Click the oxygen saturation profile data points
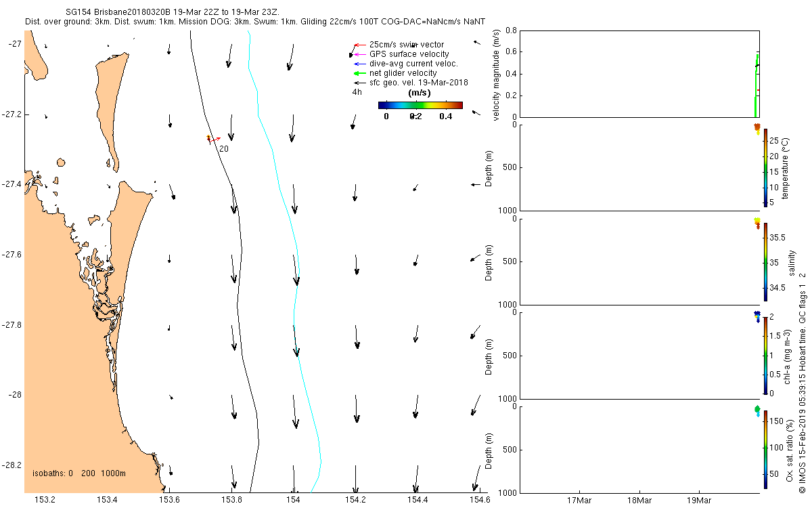Screen dimensions: 812x508 (x=757, y=410)
